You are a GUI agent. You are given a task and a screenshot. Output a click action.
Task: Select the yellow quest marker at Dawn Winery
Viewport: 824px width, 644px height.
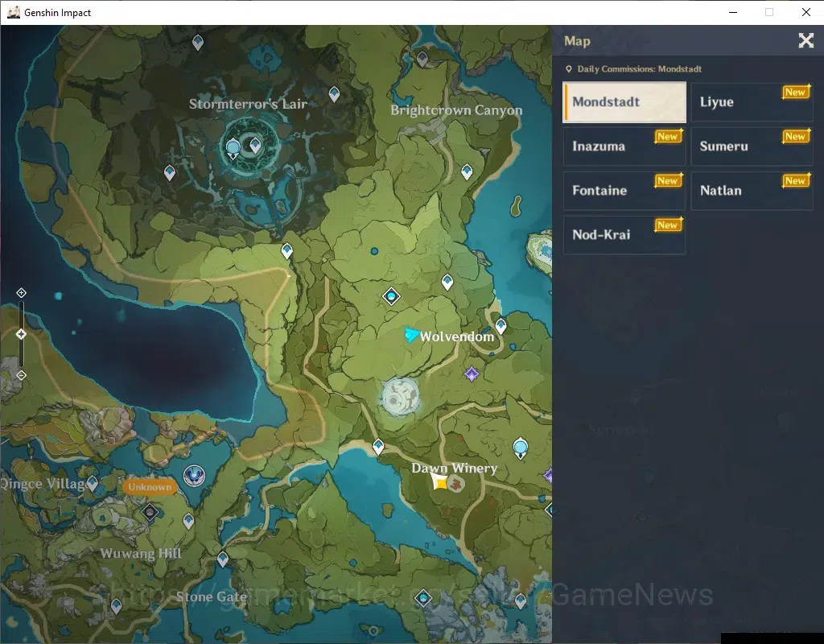(x=439, y=481)
